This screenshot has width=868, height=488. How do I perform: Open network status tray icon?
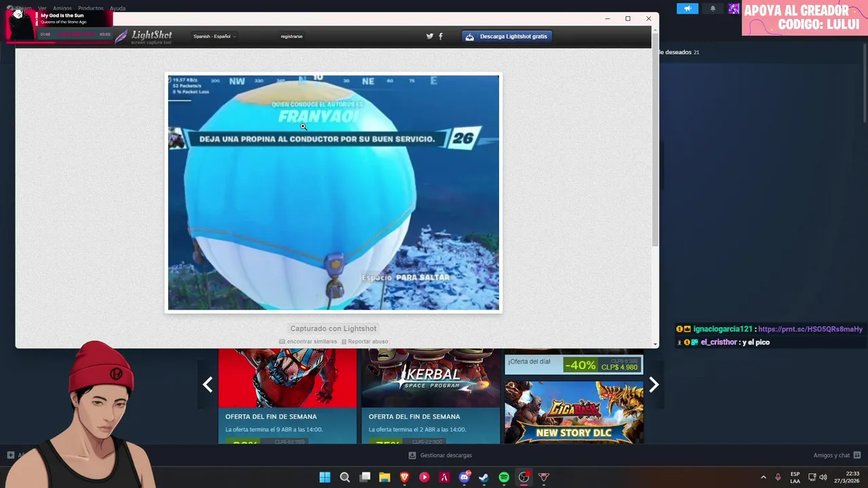812,477
